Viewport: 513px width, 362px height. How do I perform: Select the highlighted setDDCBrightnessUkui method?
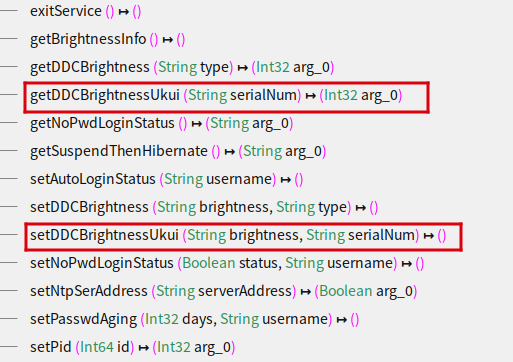click(238, 235)
